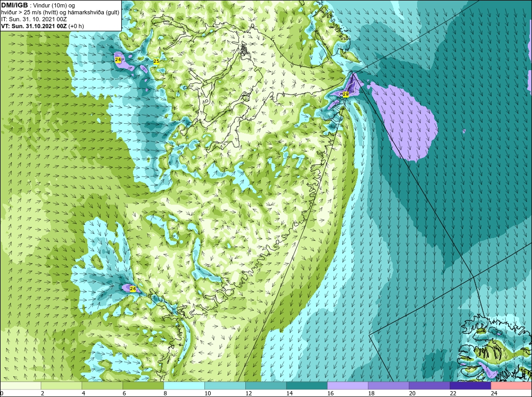
Task: Click the '(+0 h)' forecast offset text
Action: (76, 26)
